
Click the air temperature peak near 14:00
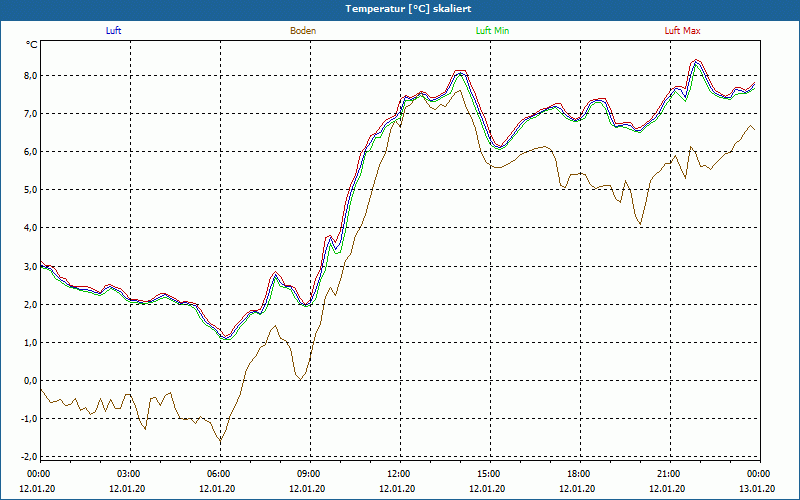tap(460, 72)
